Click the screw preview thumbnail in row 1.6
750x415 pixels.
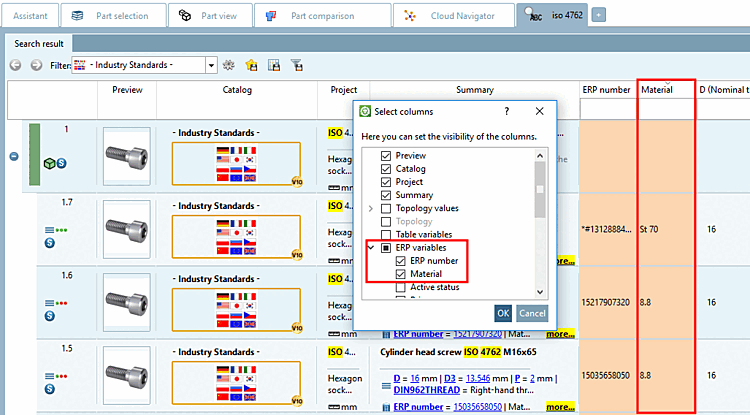pyautogui.click(x=127, y=303)
